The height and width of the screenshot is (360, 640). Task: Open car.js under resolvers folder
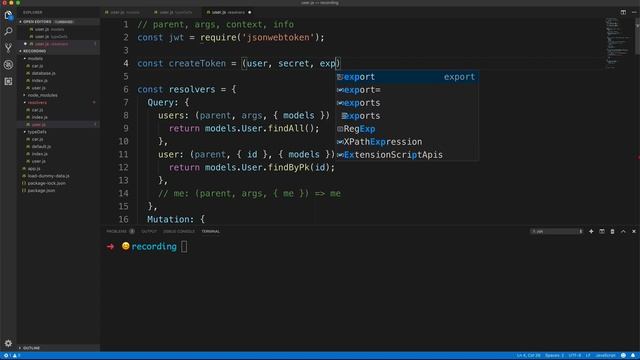click(x=37, y=110)
